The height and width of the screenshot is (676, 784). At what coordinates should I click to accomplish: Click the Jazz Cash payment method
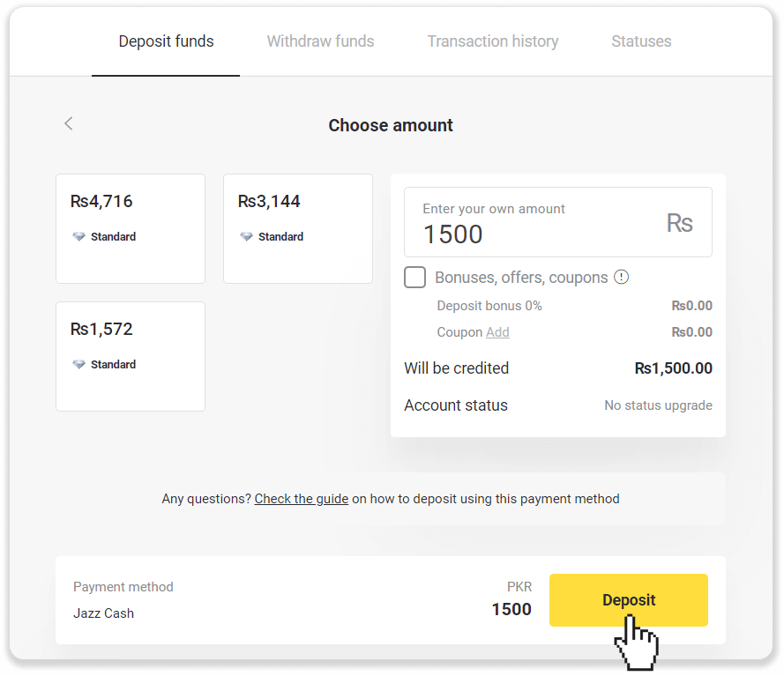coord(104,613)
